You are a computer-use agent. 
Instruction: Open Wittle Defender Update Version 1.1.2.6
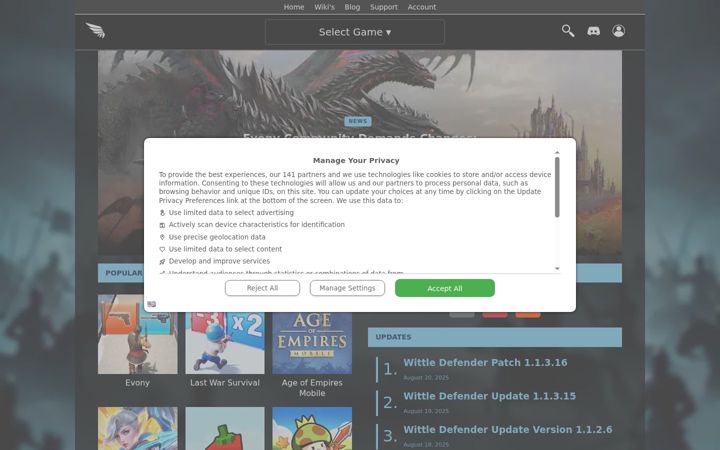pos(507,429)
